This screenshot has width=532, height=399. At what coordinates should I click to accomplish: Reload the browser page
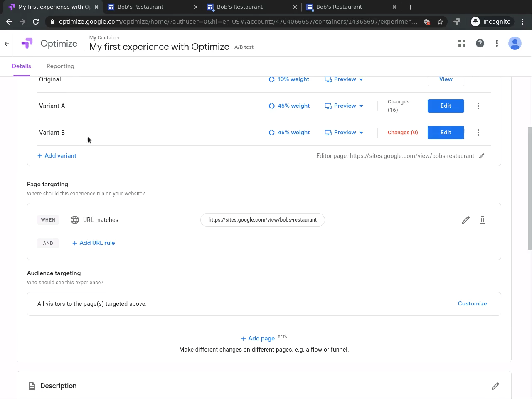click(x=36, y=22)
